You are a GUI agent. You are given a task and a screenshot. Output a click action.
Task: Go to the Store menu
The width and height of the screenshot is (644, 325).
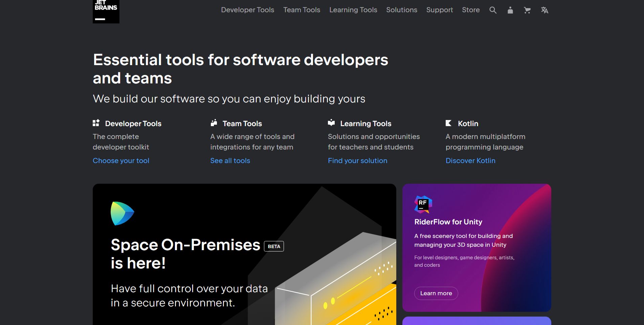coord(471,10)
